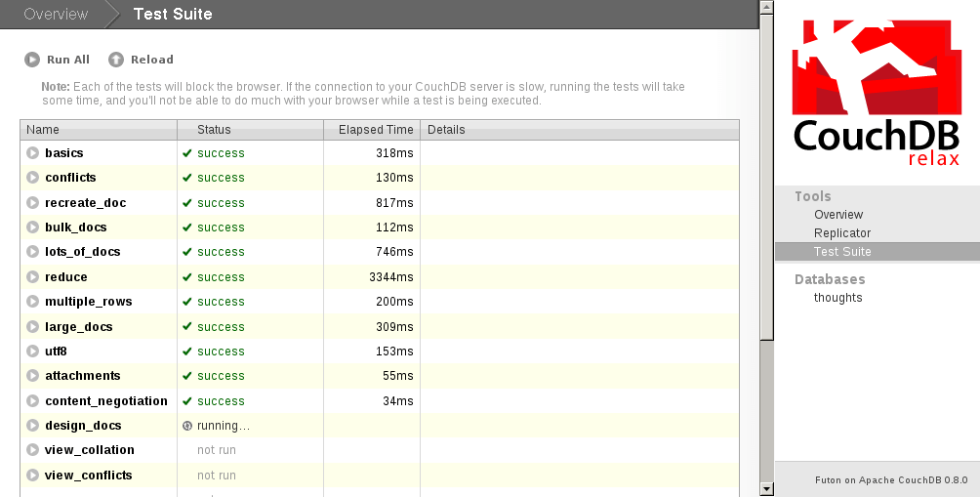Click the design_docs row play icon

[32, 425]
